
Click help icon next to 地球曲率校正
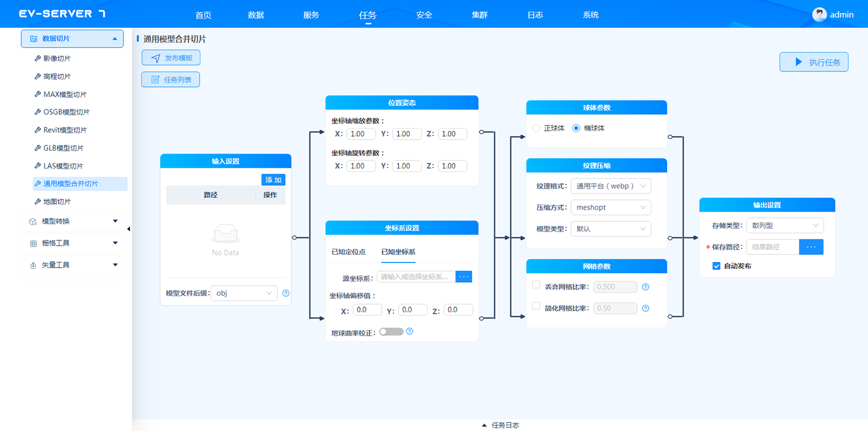(410, 331)
